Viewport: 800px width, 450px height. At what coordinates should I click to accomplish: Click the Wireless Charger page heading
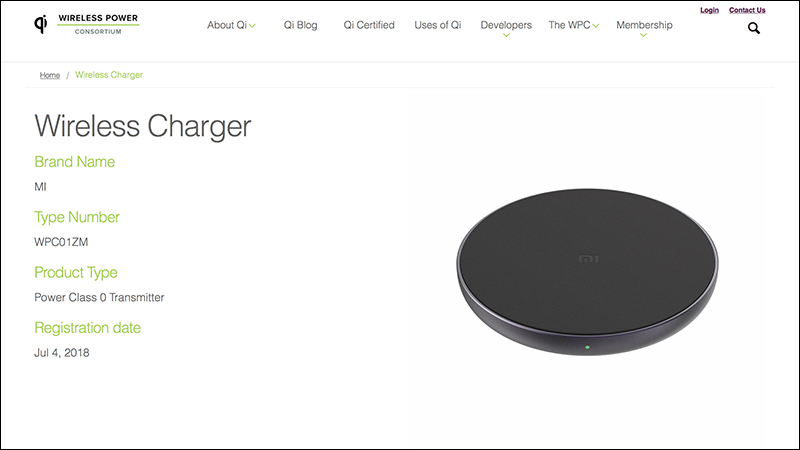click(143, 126)
